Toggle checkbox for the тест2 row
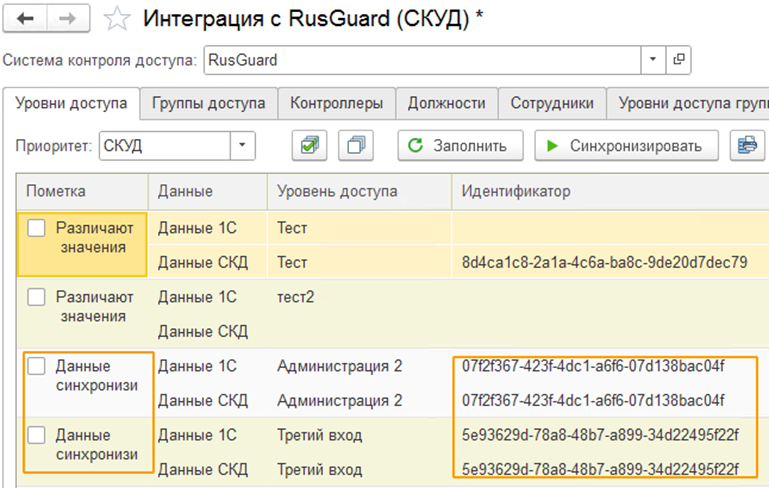 click(37, 297)
